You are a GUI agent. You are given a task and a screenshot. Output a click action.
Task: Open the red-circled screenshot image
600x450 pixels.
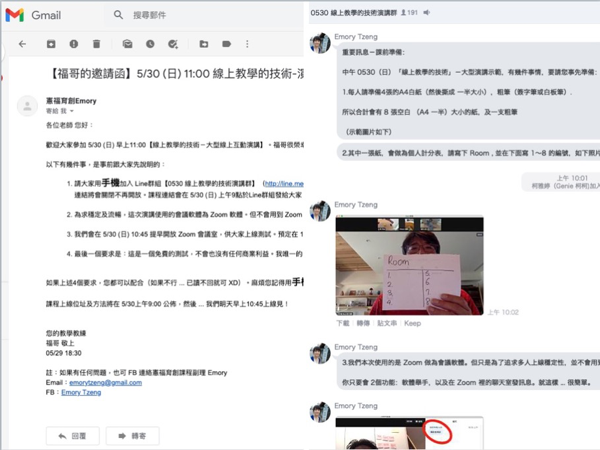click(x=409, y=433)
